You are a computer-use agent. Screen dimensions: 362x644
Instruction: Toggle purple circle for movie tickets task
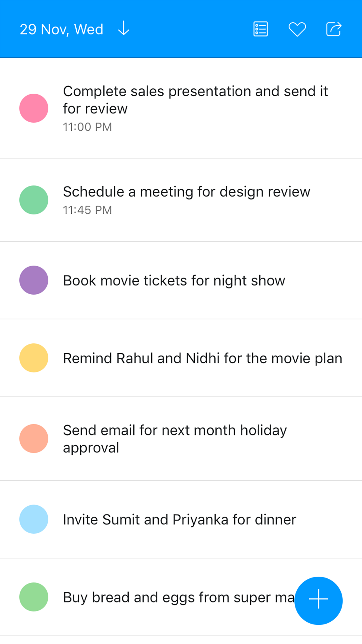click(x=34, y=280)
